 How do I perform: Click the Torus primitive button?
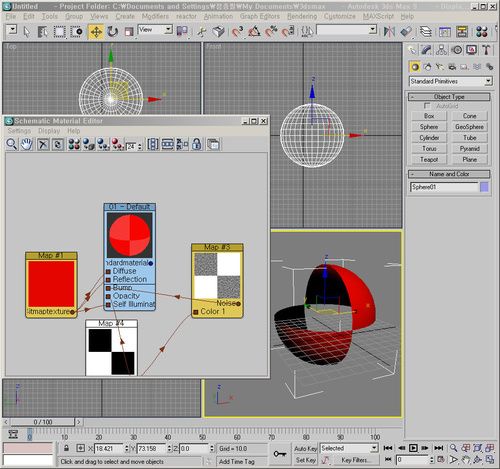pyautogui.click(x=429, y=149)
